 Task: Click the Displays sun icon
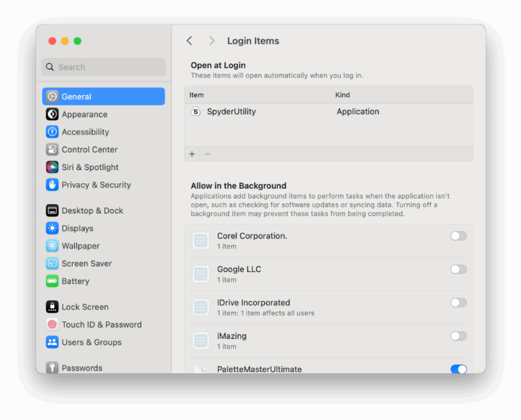(52, 228)
